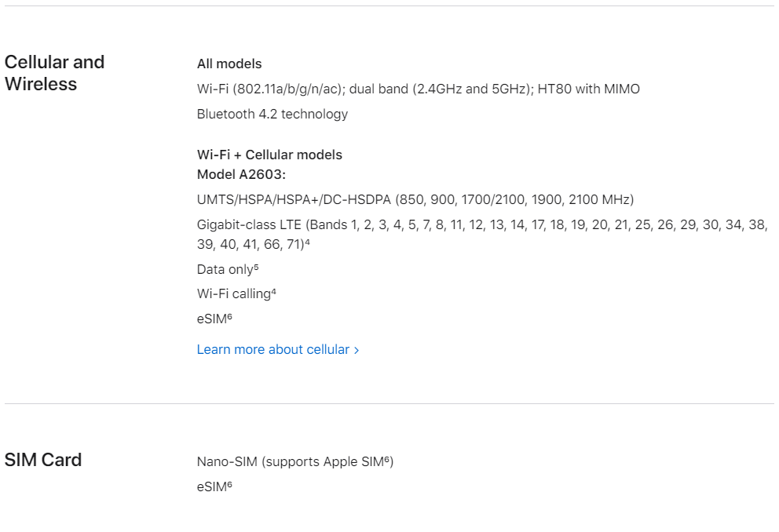Click the Gigabit-class LTE bands text

coord(482,235)
